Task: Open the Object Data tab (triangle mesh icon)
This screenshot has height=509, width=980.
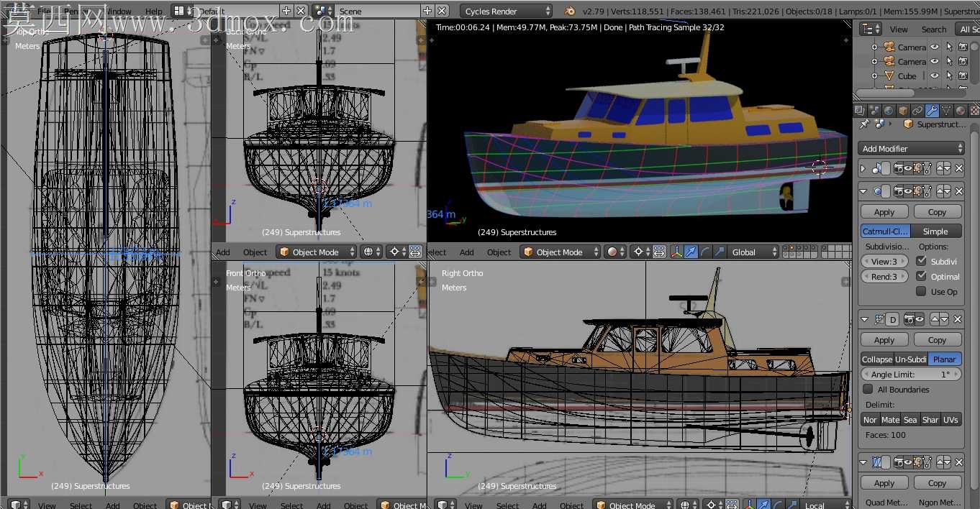Action: click(946, 111)
